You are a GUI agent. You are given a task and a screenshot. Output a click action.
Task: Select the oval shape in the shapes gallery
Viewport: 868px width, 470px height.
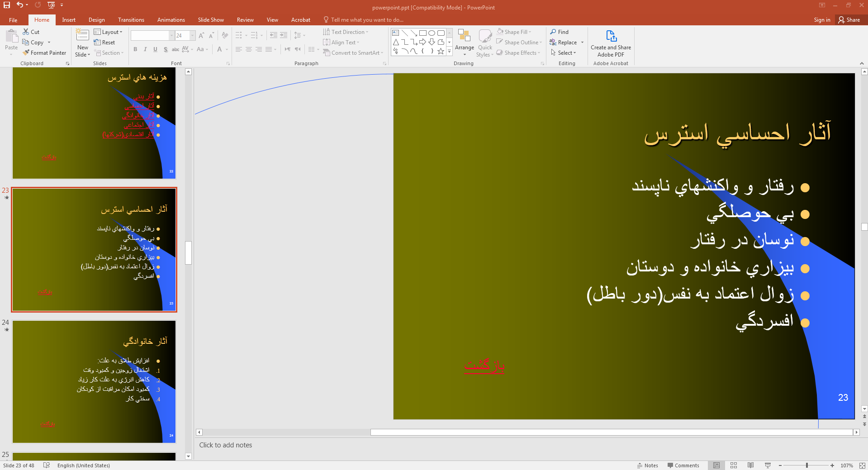coord(432,33)
